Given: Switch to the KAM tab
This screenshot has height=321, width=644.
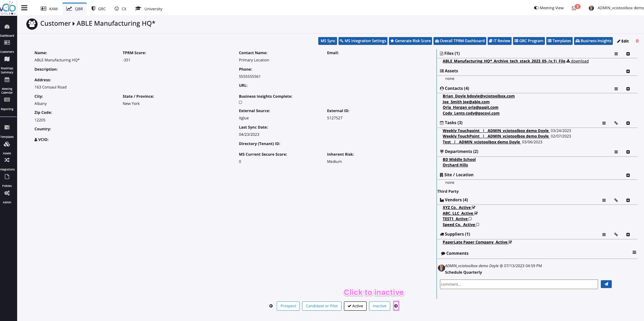Looking at the screenshot, I should pos(49,9).
